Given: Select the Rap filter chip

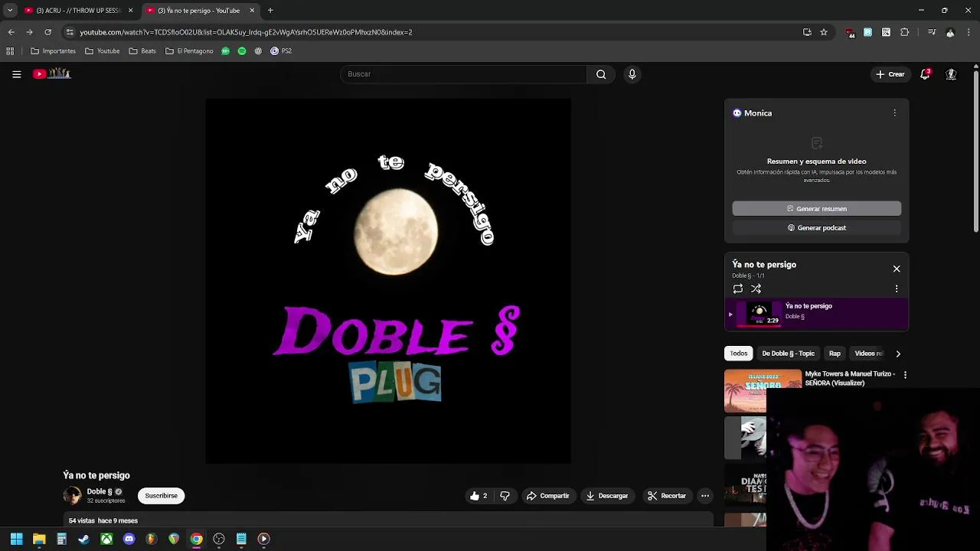Looking at the screenshot, I should tap(835, 354).
